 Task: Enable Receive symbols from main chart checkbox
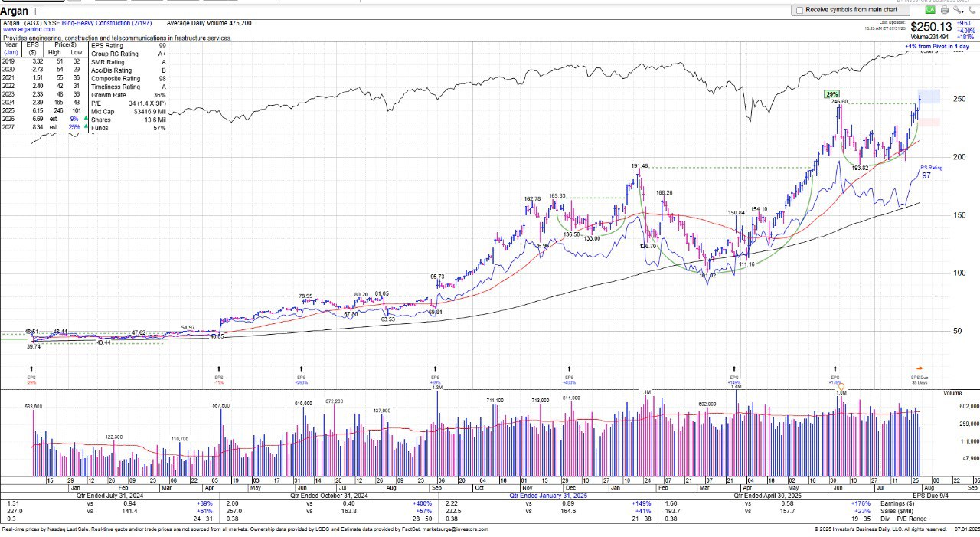tap(800, 10)
